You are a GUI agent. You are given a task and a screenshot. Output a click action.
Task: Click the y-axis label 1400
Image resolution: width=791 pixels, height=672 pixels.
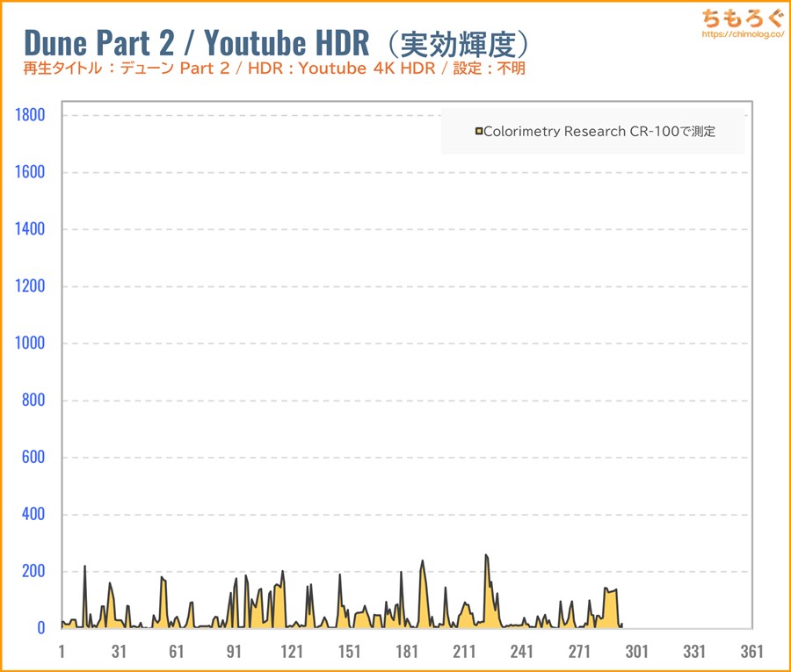click(30, 229)
